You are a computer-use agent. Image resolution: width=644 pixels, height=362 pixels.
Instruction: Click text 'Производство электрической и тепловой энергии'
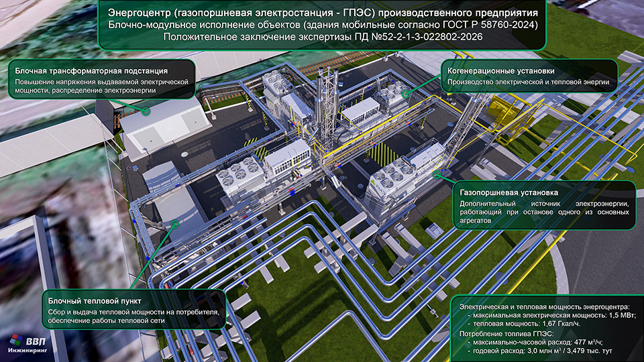click(528, 82)
